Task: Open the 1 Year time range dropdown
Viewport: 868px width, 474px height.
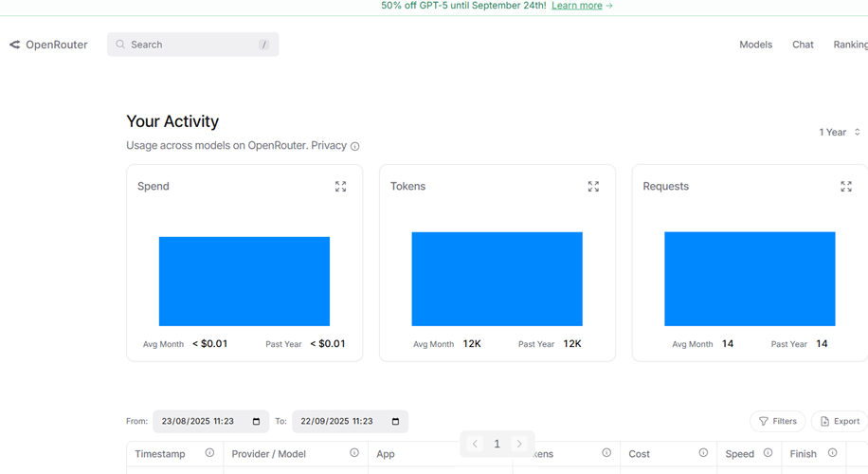Action: coord(840,133)
